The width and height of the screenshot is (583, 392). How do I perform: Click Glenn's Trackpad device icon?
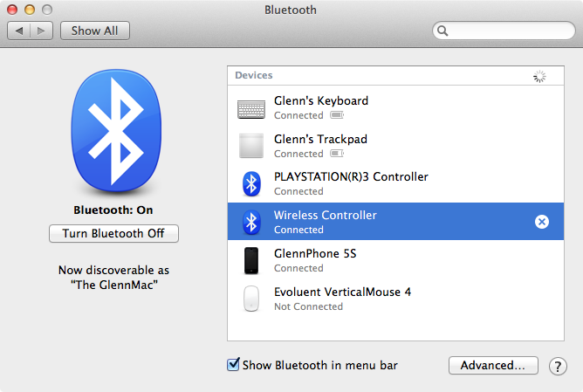(x=251, y=146)
